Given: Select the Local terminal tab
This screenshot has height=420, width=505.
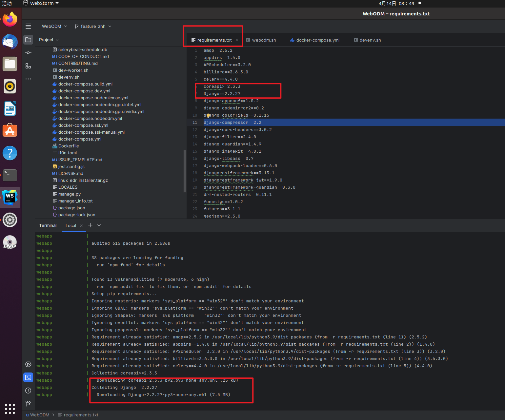Looking at the screenshot, I should coord(71,226).
